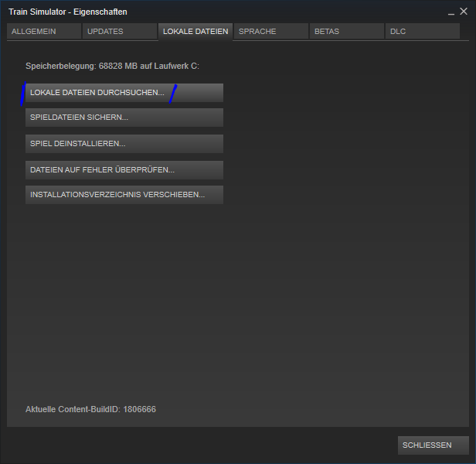
Task: Start DATEIEN AUF FEHLER ÜBERPRÜFEN
Action: pos(124,170)
